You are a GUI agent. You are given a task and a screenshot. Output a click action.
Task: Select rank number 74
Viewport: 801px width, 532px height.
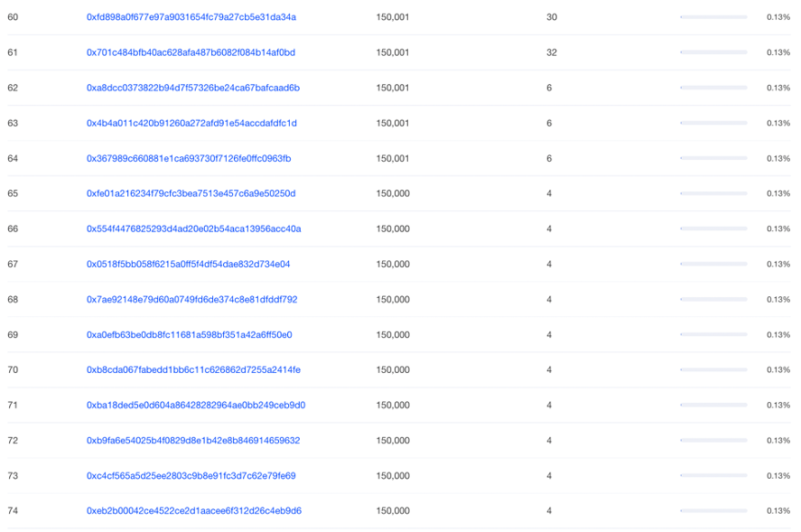[13, 510]
